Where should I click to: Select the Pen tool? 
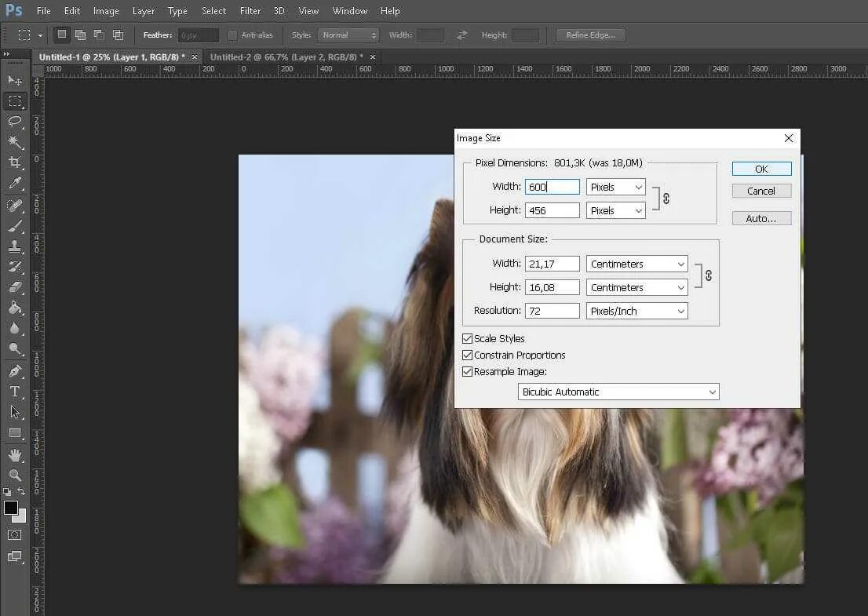(15, 371)
